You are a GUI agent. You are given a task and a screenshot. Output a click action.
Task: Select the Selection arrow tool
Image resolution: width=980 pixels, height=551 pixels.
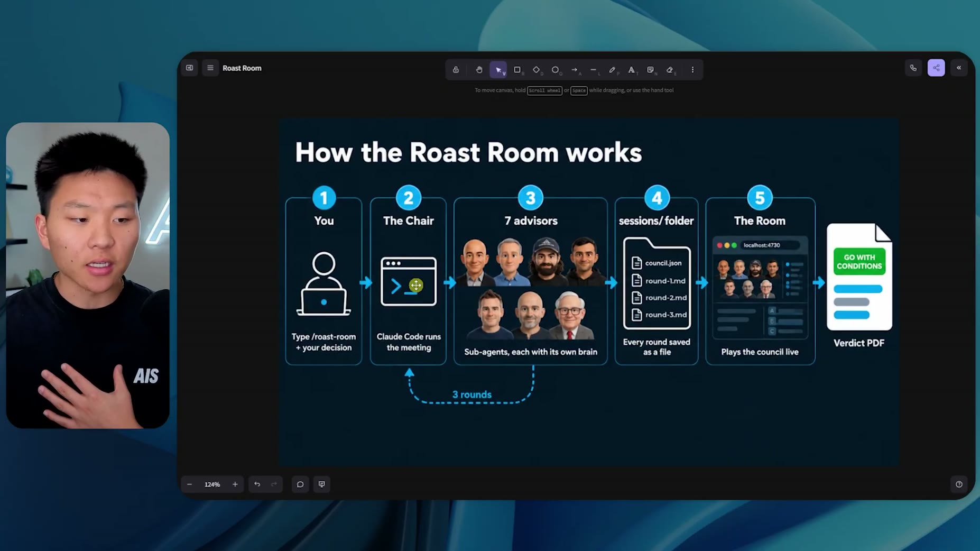[498, 70]
